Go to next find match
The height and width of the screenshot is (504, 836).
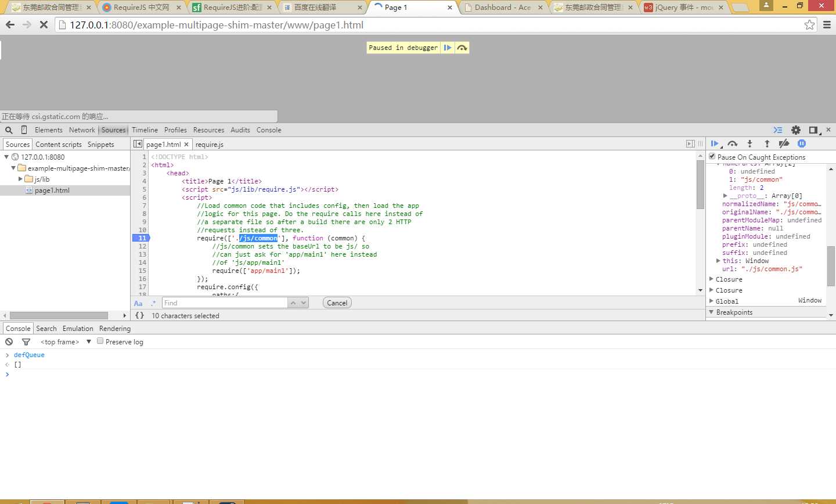pyautogui.click(x=304, y=303)
